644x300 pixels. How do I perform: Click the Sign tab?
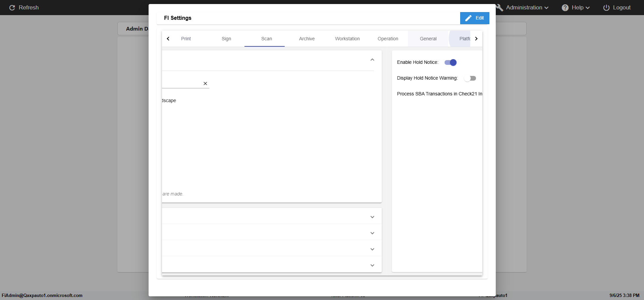(x=226, y=39)
